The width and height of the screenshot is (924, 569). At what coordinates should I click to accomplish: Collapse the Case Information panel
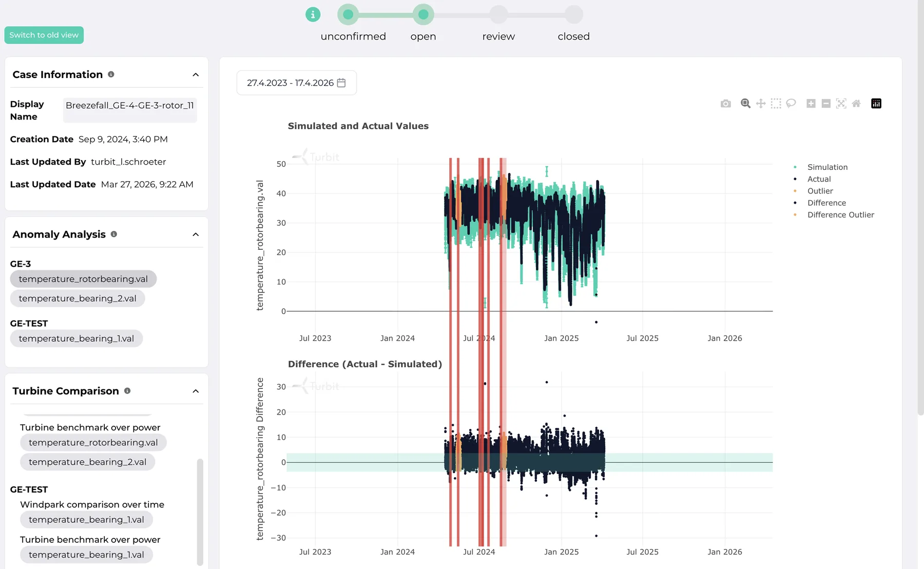pos(196,75)
